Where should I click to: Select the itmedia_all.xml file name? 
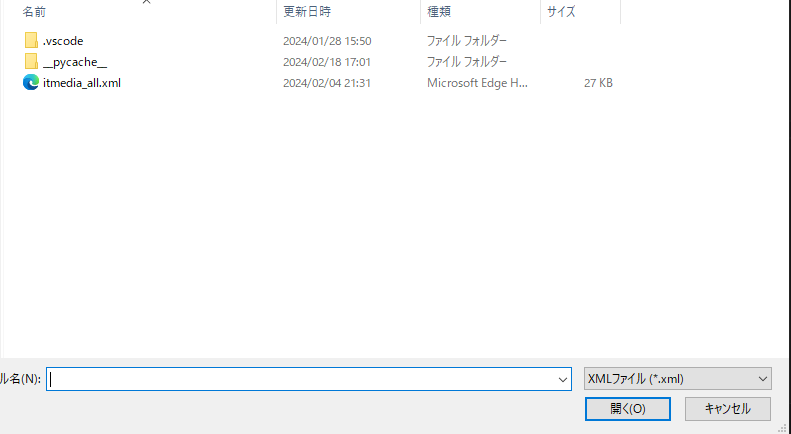82,83
